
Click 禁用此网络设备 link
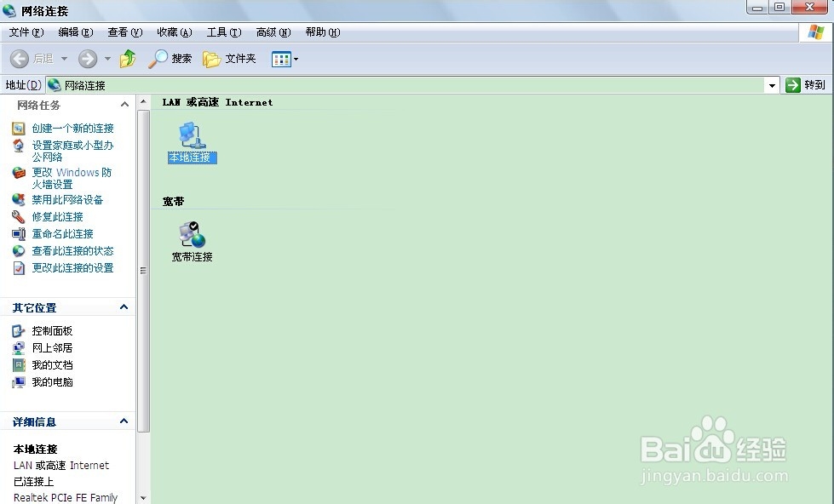(x=67, y=200)
